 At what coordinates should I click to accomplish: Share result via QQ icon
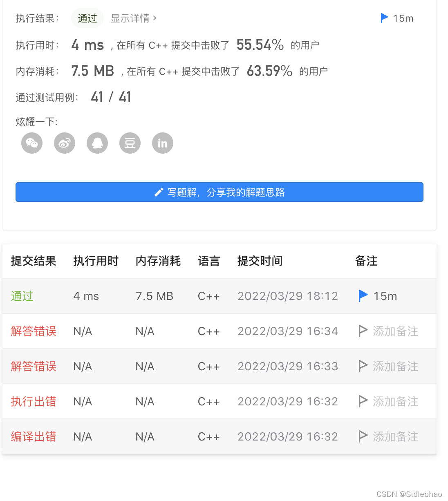97,143
